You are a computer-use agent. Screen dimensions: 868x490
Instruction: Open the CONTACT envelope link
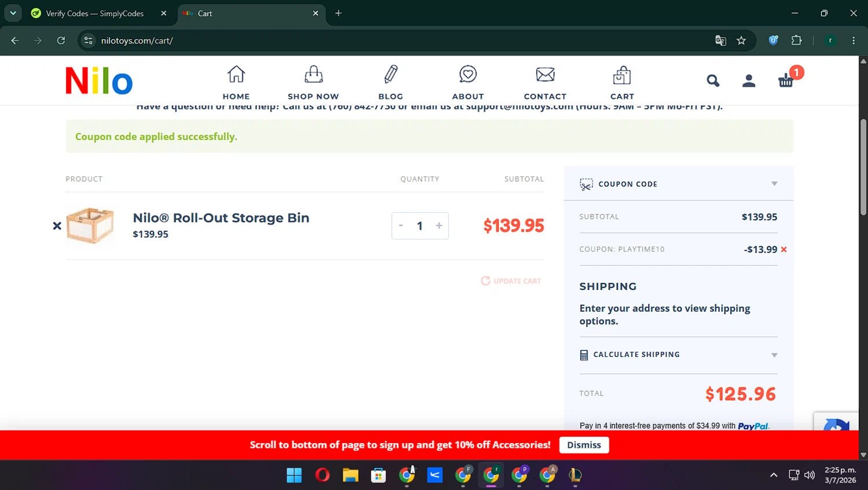coord(545,83)
